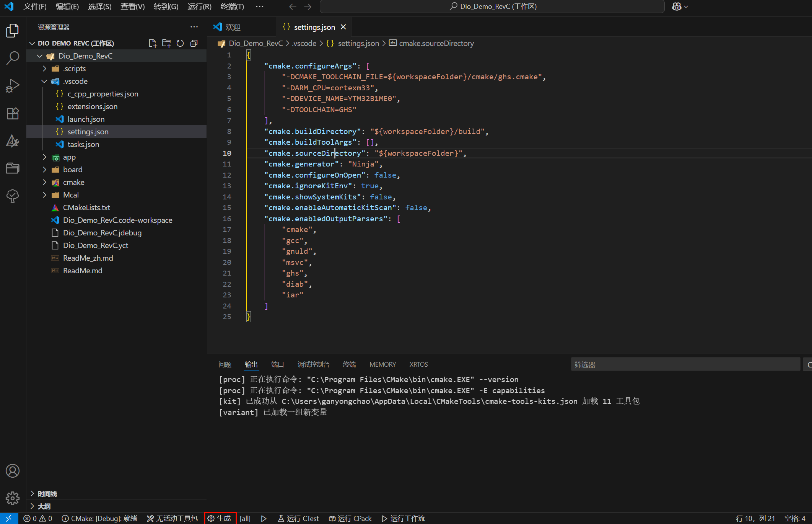812x524 pixels.
Task: Switch to the 终端 panel tab
Action: (x=349, y=364)
